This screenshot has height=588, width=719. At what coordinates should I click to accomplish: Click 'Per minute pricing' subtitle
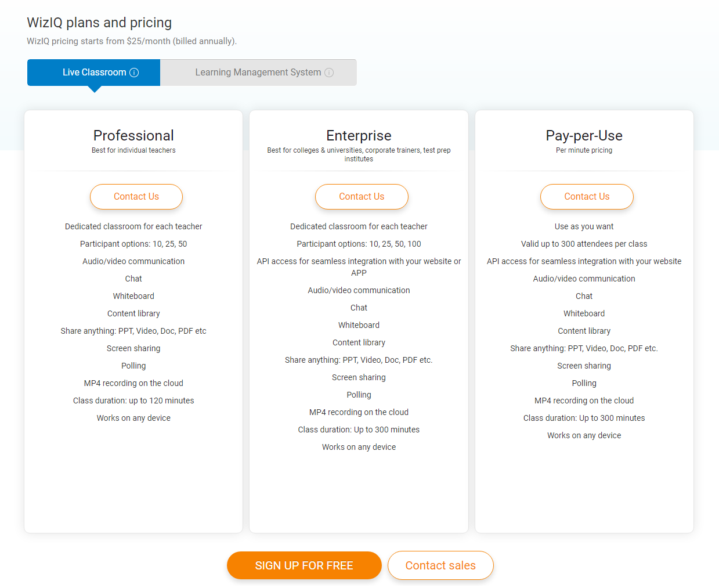click(x=584, y=150)
